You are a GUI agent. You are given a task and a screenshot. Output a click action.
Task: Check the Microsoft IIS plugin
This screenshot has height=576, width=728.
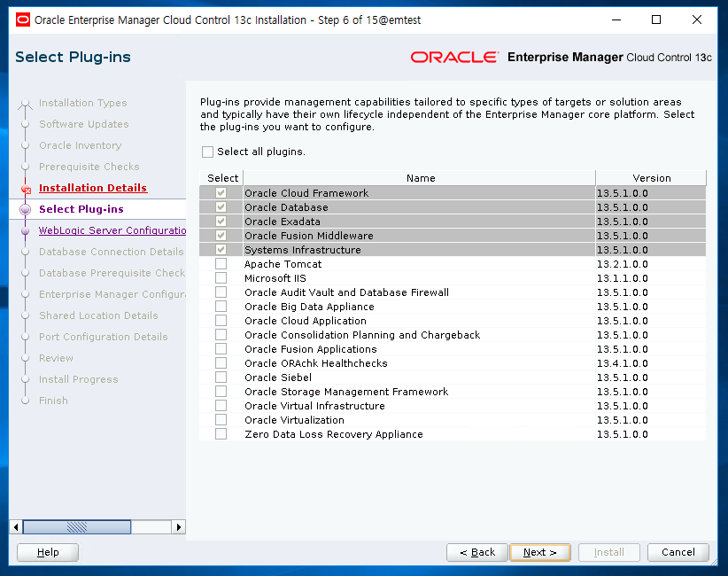(222, 278)
